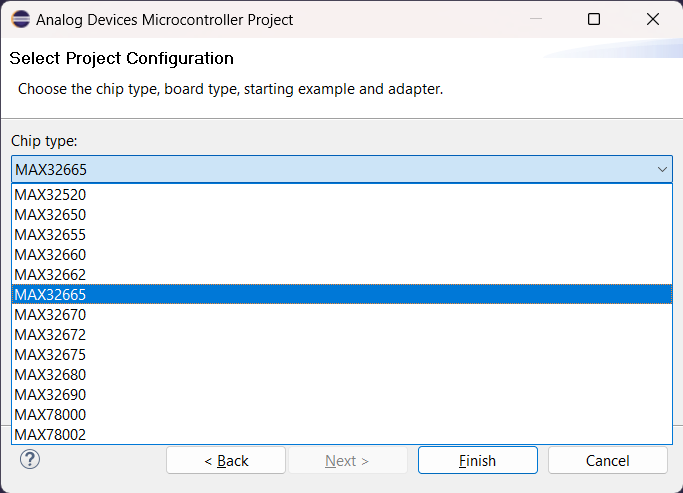This screenshot has height=493, width=683.
Task: Select MAX32650 from the chip list
Action: (342, 215)
